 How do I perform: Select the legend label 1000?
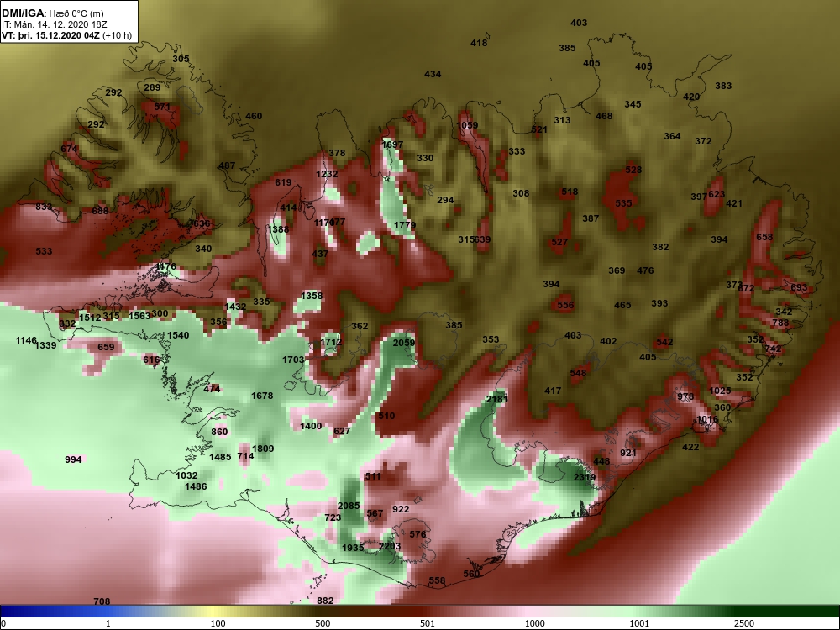[534, 623]
